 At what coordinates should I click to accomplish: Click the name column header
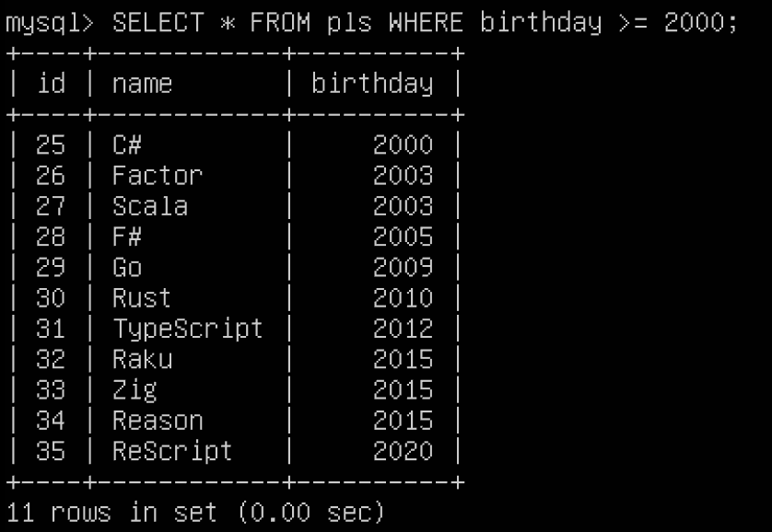pyautogui.click(x=142, y=84)
